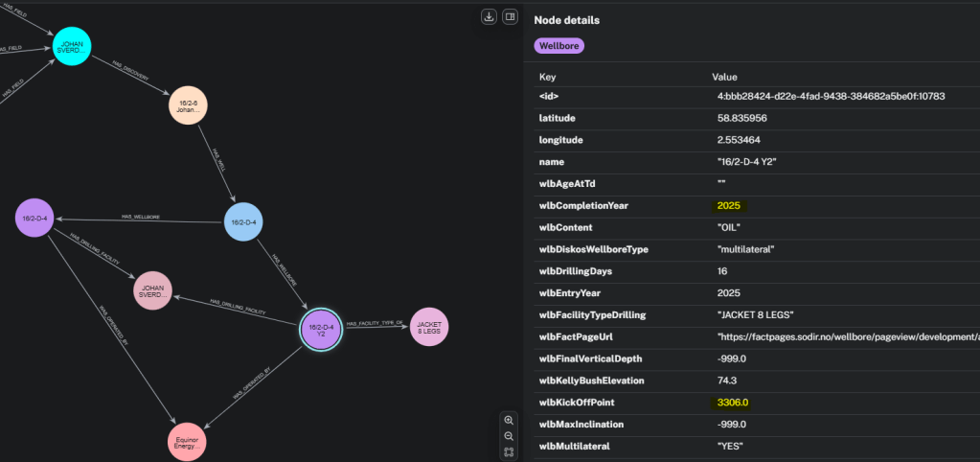Open the factpages.sodir.no URL value
Image resolution: width=980 pixels, height=462 pixels.
tap(848, 336)
